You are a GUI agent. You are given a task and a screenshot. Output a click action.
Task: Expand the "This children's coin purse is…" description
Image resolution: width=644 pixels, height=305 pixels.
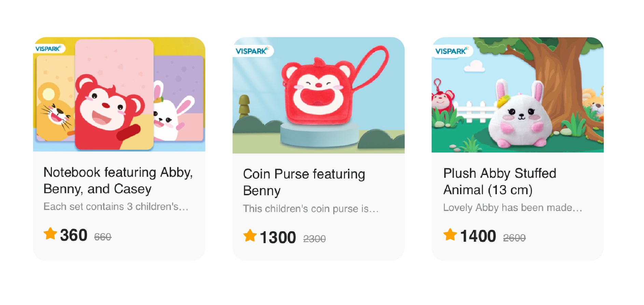coord(311,209)
